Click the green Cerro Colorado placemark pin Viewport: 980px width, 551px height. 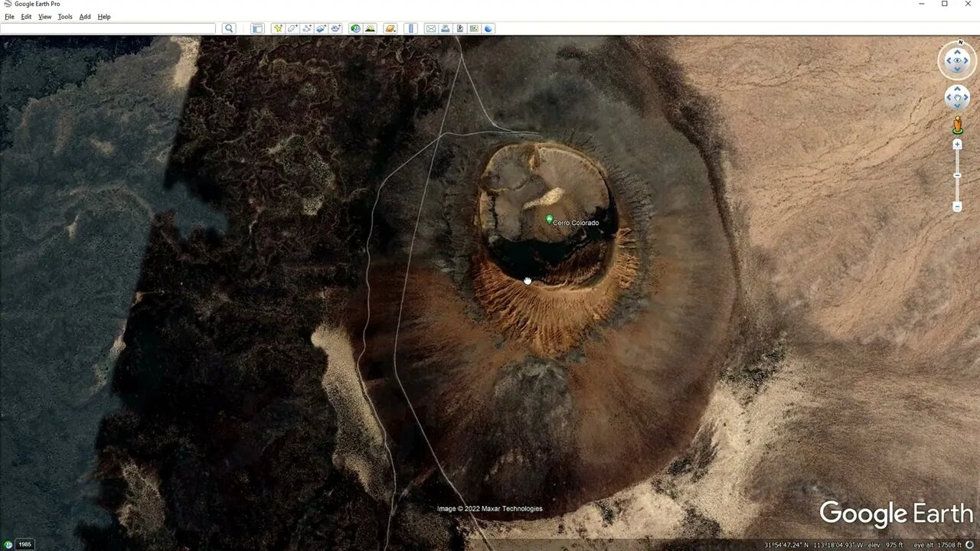549,219
